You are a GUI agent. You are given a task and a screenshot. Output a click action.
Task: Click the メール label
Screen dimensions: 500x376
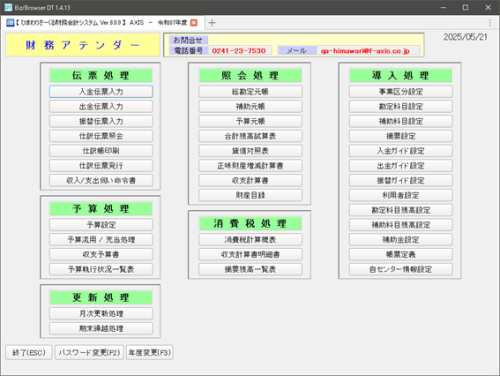pos(297,51)
